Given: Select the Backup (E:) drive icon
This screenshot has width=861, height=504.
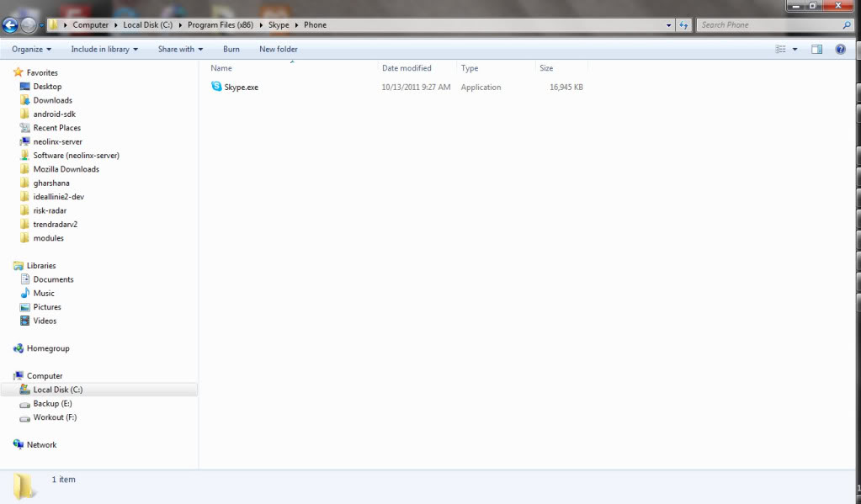Looking at the screenshot, I should point(24,404).
